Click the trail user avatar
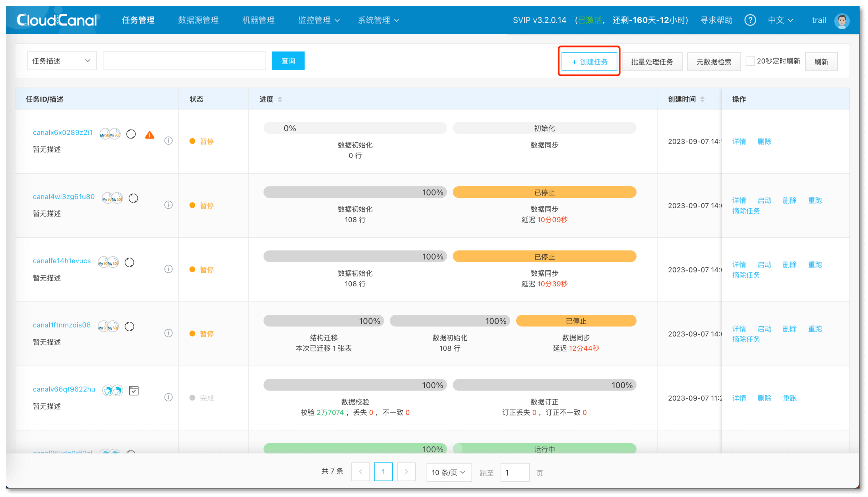 [x=842, y=20]
